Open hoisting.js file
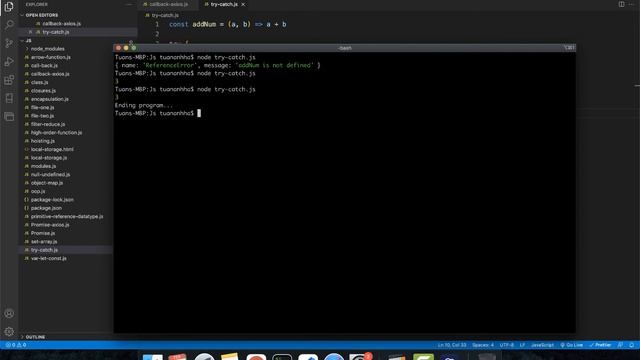The height and width of the screenshot is (360, 640). [42, 141]
